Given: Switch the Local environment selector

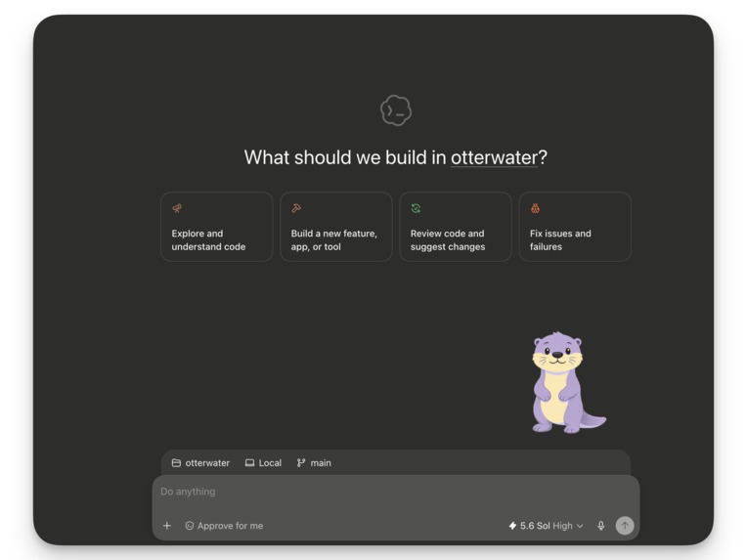Looking at the screenshot, I should tap(263, 463).
